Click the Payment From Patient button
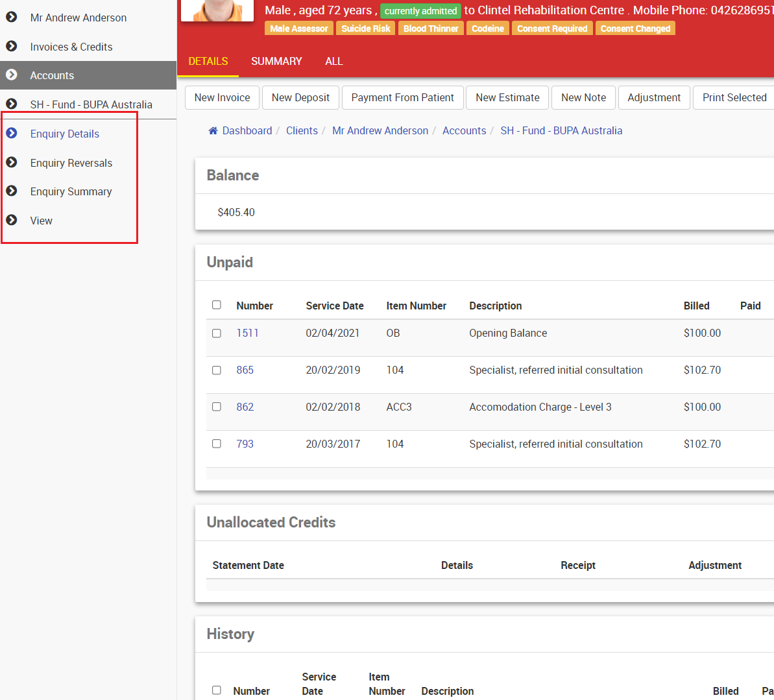Screen dimensions: 774x700 tap(402, 97)
